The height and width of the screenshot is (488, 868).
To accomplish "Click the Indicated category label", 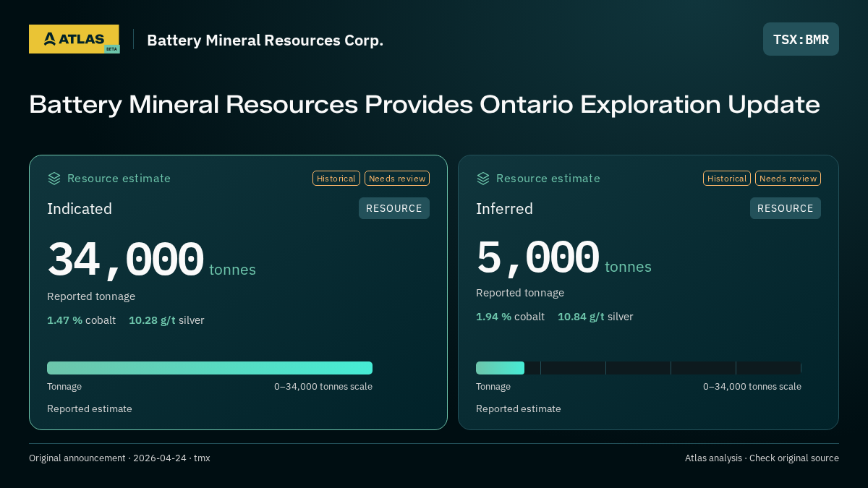I will (x=80, y=209).
